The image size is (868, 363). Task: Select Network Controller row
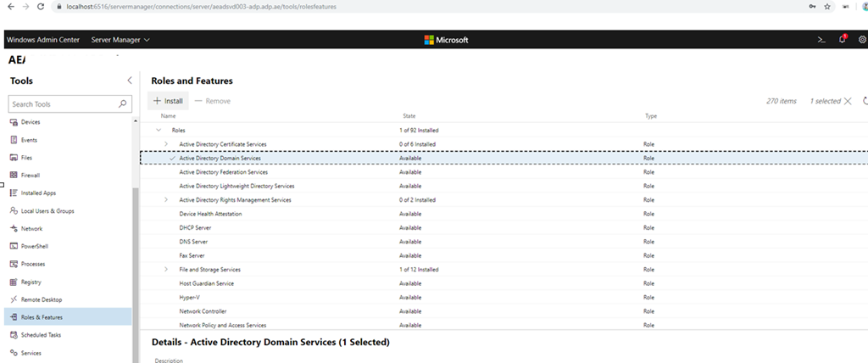(x=504, y=311)
